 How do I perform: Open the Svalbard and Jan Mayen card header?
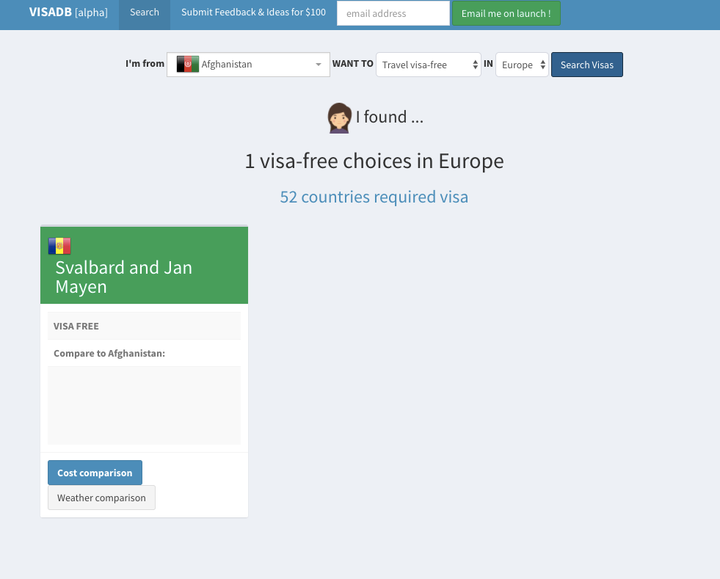click(144, 265)
